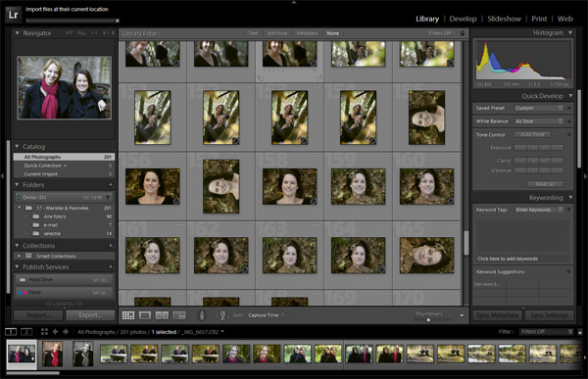Set Navigator zoom to 3:1
The image size is (588, 379).
click(x=106, y=33)
